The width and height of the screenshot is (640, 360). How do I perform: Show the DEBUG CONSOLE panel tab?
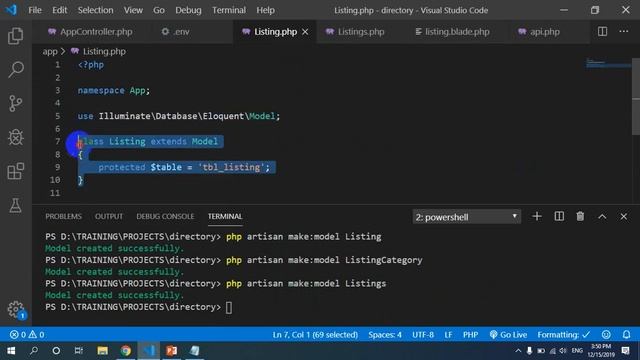point(165,216)
